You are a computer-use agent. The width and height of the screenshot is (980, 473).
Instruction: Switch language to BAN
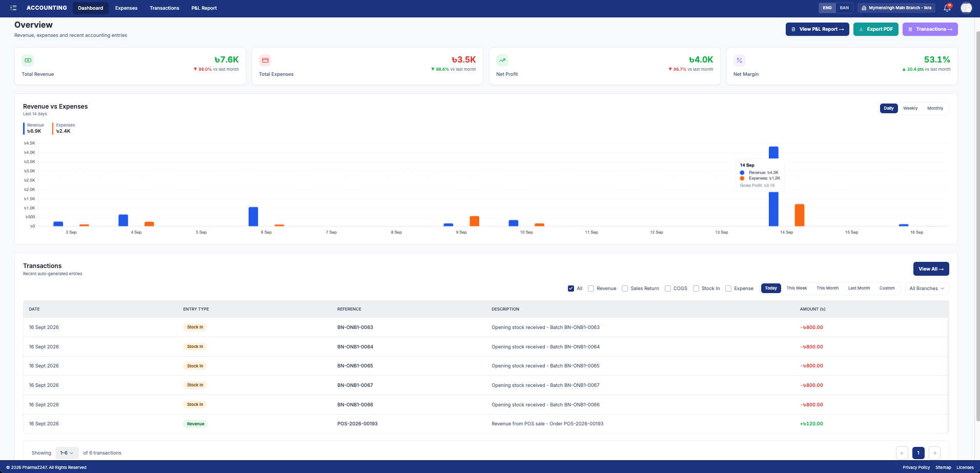click(844, 8)
